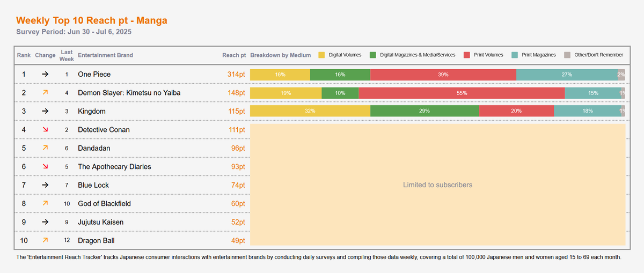Image resolution: width=644 pixels, height=273 pixels.
Task: Click the gray Other/Don't Remember legend swatch
Action: [x=567, y=55]
